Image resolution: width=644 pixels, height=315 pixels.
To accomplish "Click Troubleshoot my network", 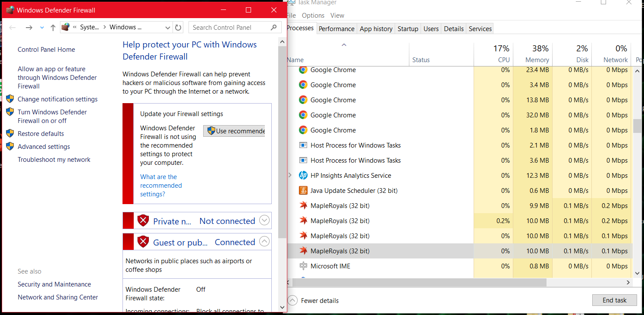I will [54, 160].
